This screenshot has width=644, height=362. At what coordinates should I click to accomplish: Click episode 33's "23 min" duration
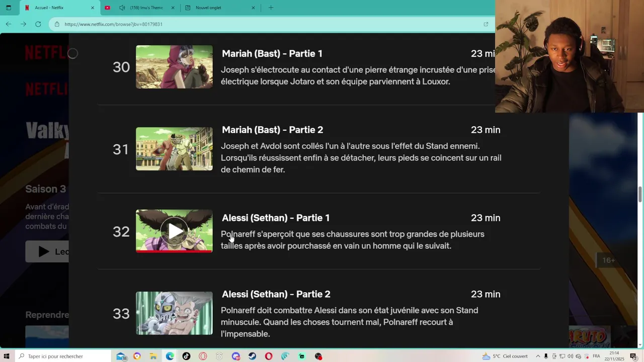point(486,294)
